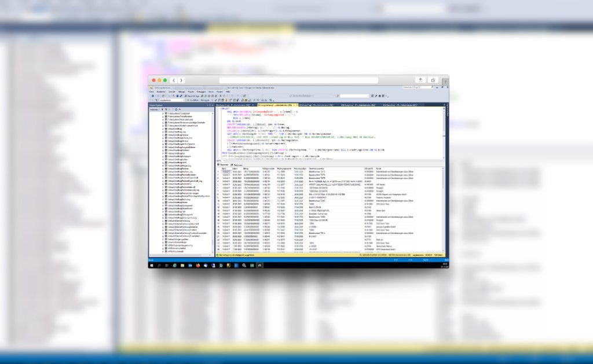Focus the browser address bar
The width and height of the screenshot is (593, 364).
298,80
